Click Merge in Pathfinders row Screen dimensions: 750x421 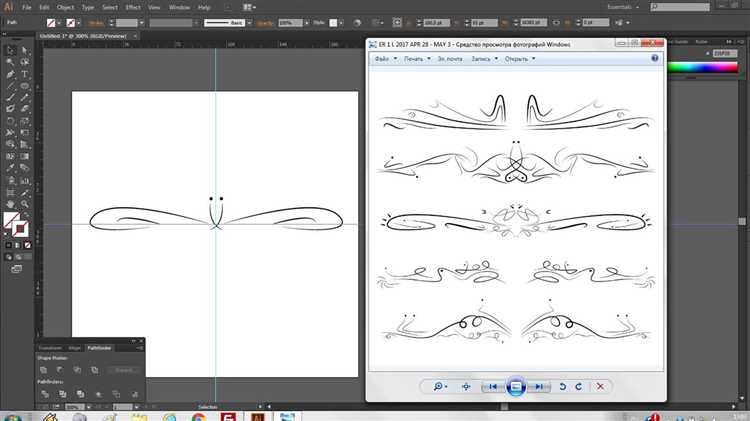80,394
